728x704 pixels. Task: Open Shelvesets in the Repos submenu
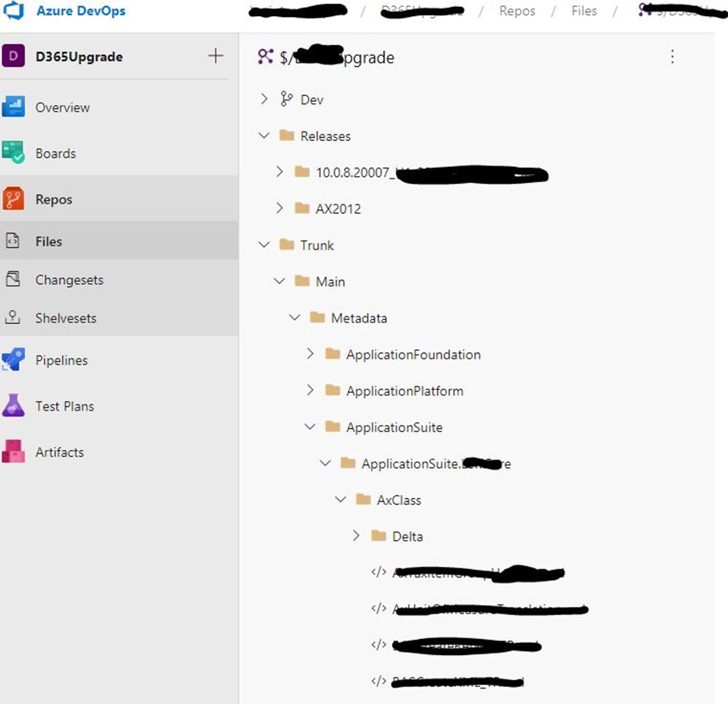tap(66, 319)
